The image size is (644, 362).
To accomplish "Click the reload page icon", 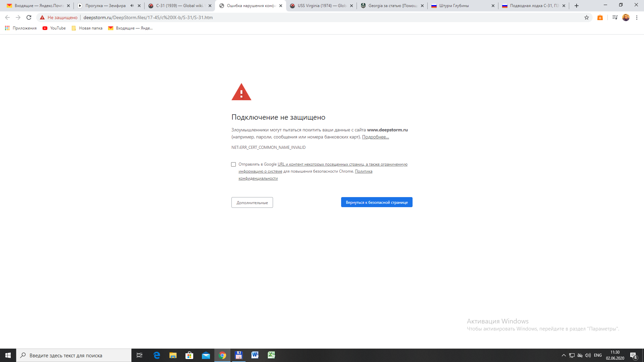I will pos(29,17).
